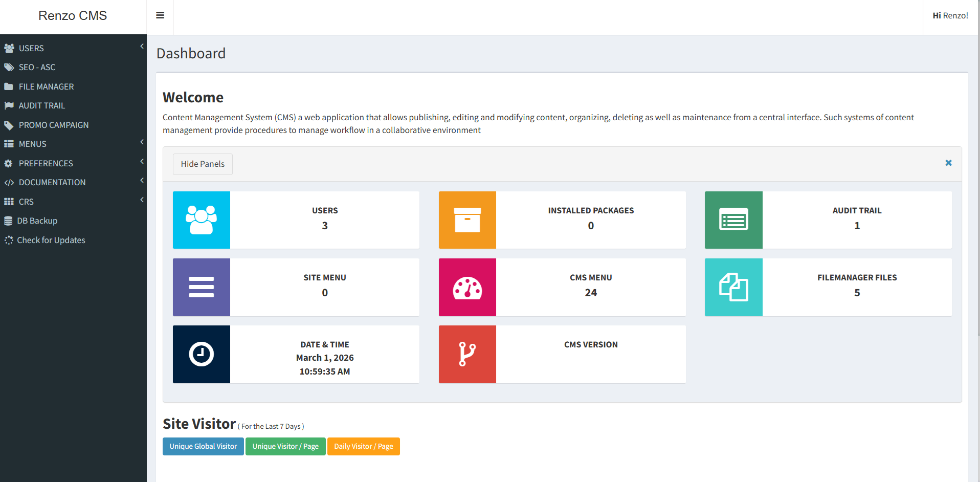Click the red CMS Version branch icon

(x=467, y=354)
